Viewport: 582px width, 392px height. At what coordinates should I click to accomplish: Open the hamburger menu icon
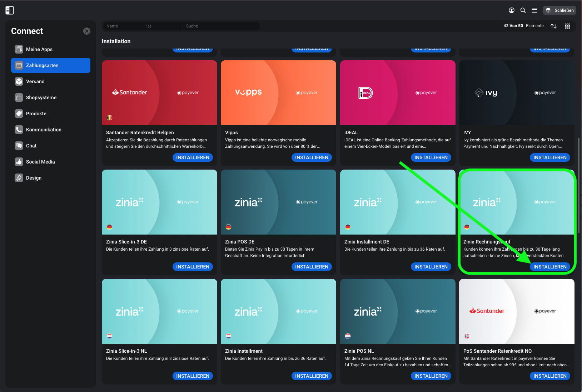pos(534,10)
